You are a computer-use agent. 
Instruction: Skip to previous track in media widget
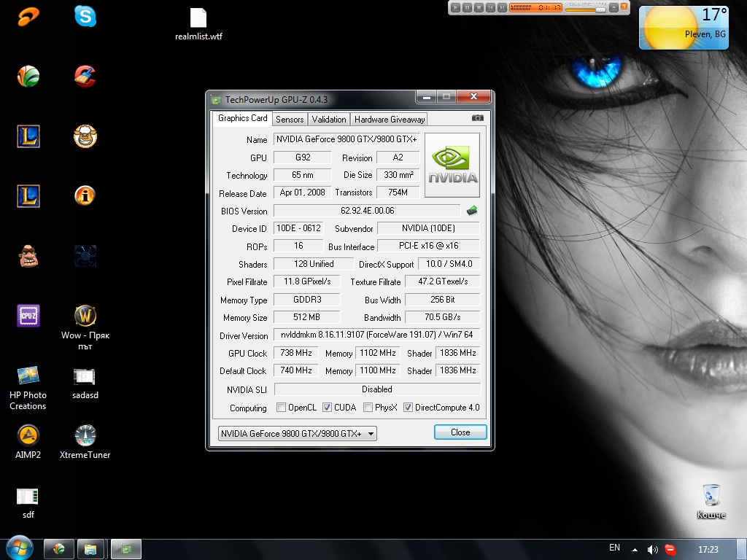coord(490,7)
